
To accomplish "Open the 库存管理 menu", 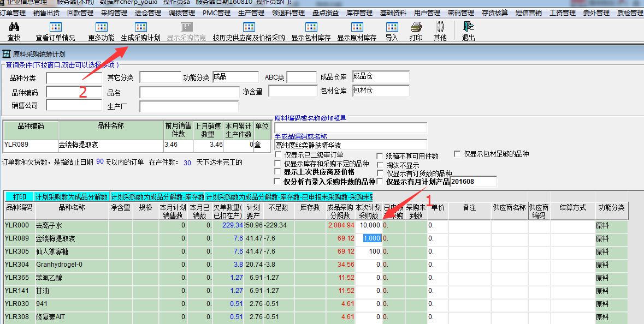I will 359,13.
